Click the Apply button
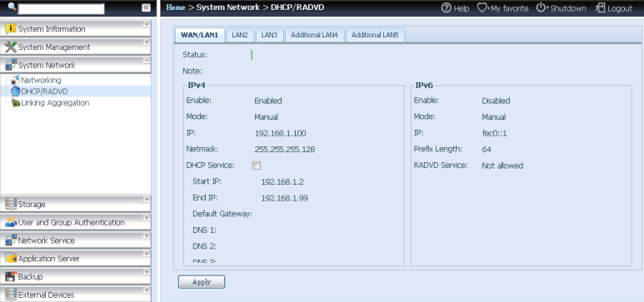 pos(202,282)
